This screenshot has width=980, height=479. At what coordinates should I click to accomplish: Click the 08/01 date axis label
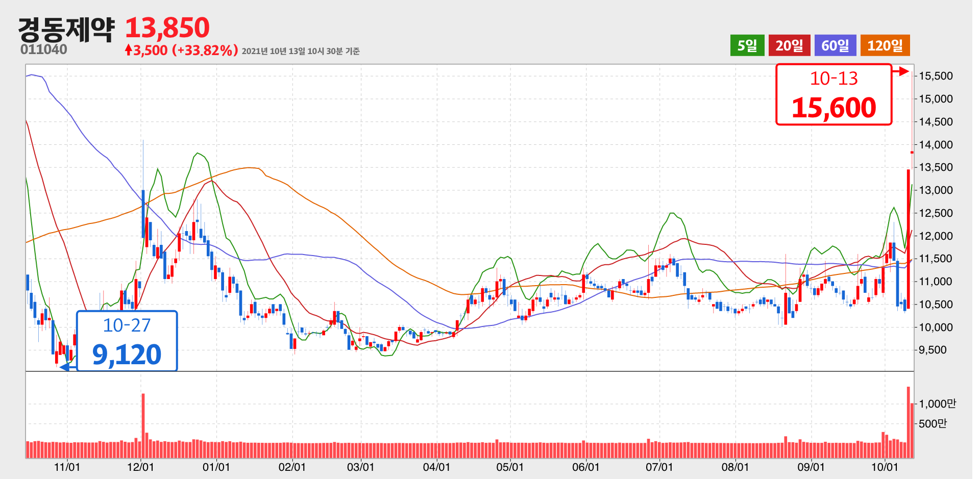click(735, 467)
